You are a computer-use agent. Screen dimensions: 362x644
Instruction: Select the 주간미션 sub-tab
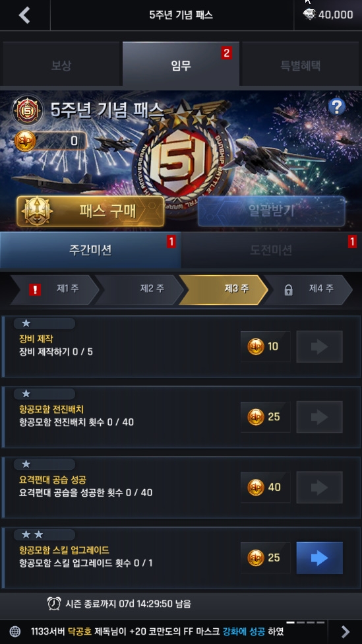(90, 250)
